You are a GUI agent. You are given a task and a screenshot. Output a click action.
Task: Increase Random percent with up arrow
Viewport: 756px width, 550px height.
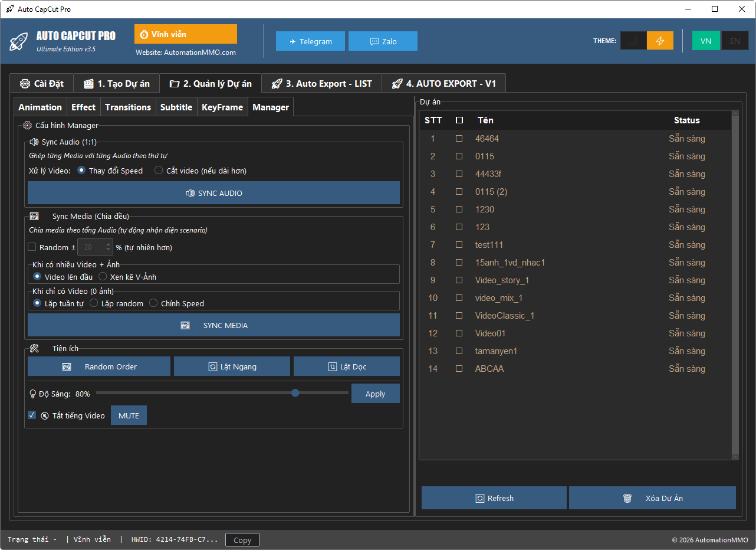[x=108, y=244]
